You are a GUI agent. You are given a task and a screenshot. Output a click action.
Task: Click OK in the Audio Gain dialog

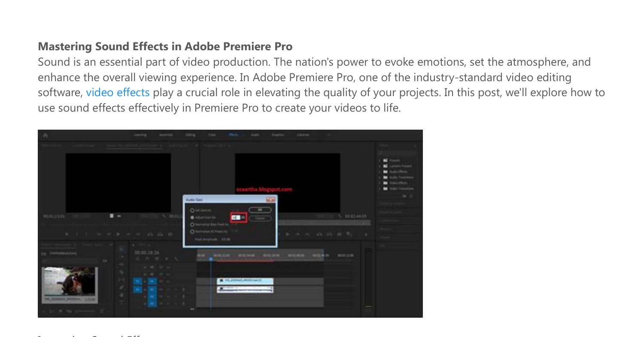tap(260, 210)
